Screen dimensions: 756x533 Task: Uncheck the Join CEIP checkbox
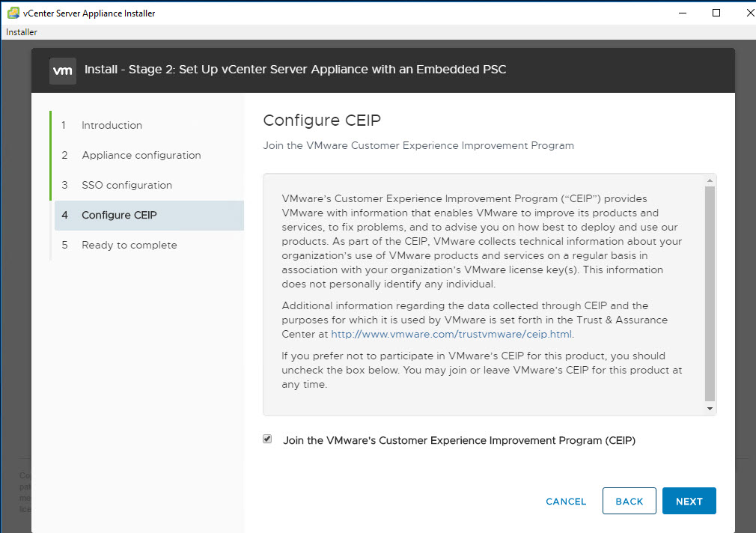[x=267, y=439]
